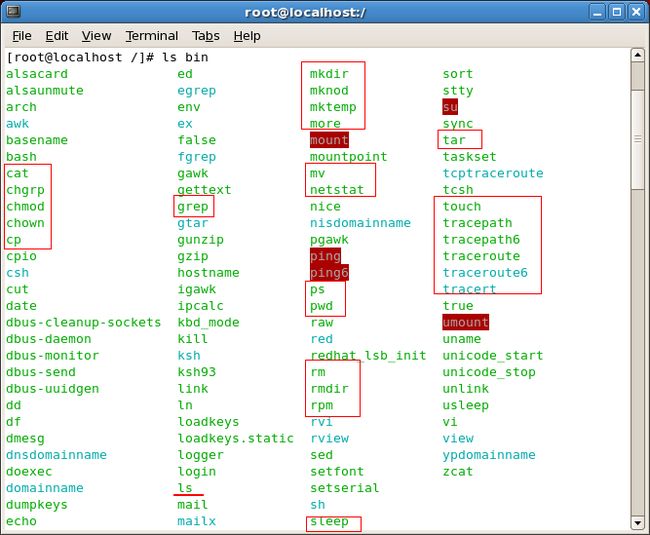Click the 'ypdomainname' entry
Image resolution: width=650 pixels, height=535 pixels.
(x=489, y=455)
